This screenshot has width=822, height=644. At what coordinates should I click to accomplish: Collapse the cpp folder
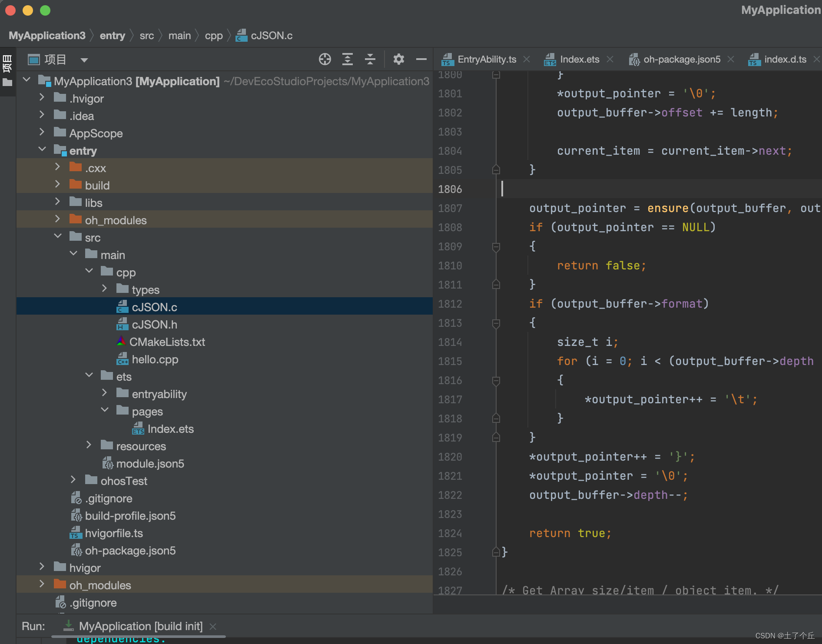point(89,271)
